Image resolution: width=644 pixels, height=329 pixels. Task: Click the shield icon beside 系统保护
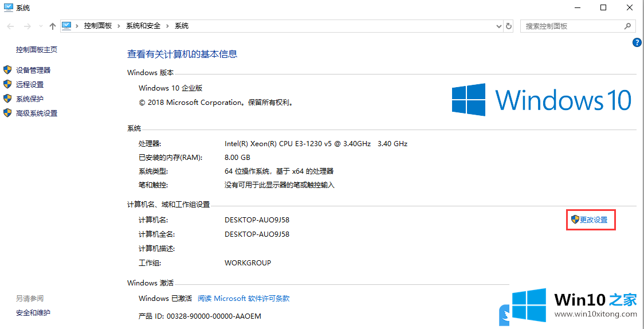pyautogui.click(x=7, y=99)
